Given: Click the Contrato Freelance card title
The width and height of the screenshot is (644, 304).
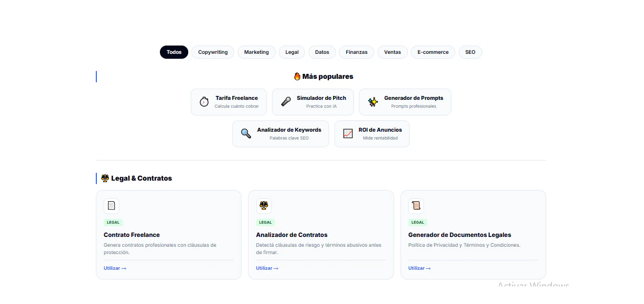Looking at the screenshot, I should pos(132,235).
